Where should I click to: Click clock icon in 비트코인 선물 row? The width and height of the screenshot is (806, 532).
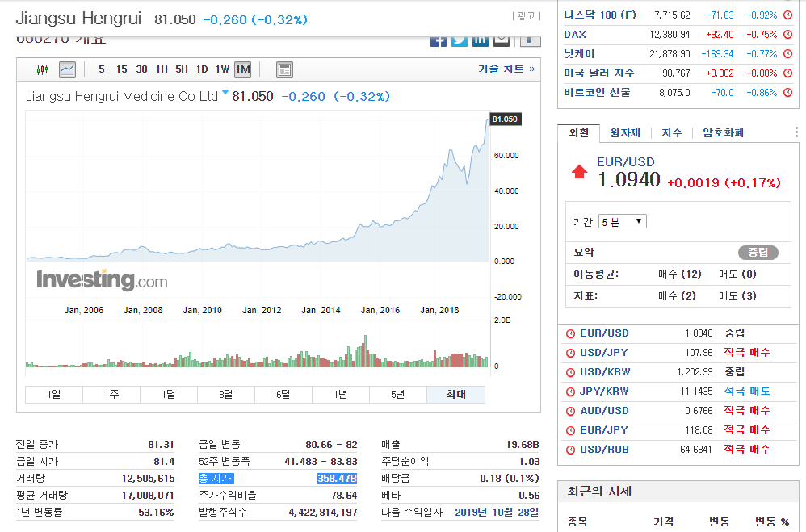pos(787,93)
